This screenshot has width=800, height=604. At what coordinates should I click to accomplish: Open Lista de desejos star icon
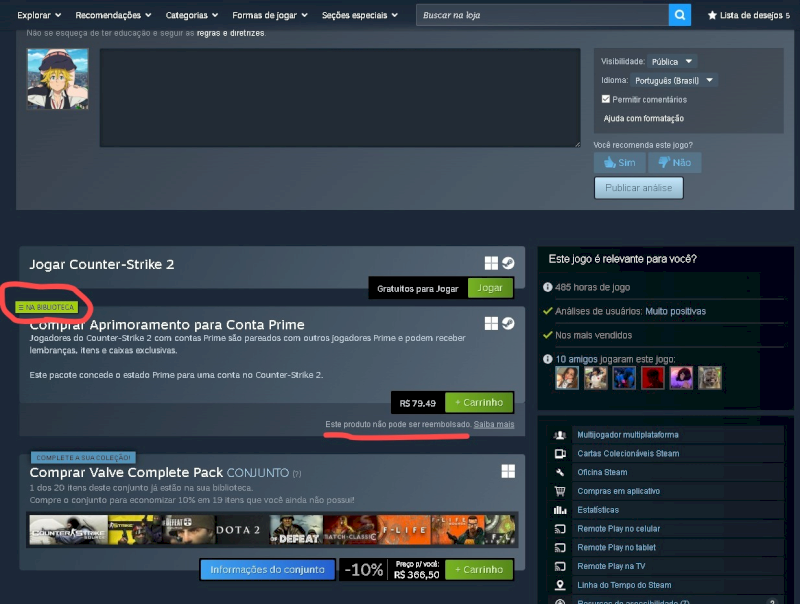(x=712, y=15)
